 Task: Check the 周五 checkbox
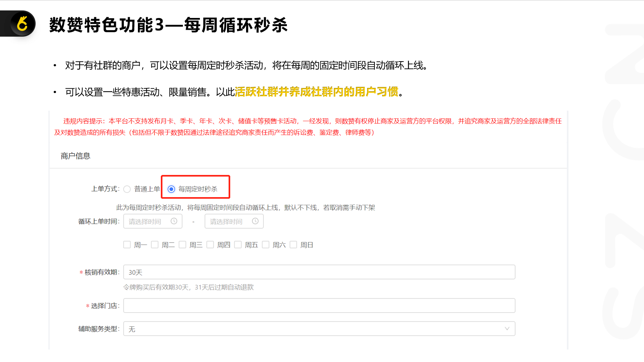coord(238,244)
